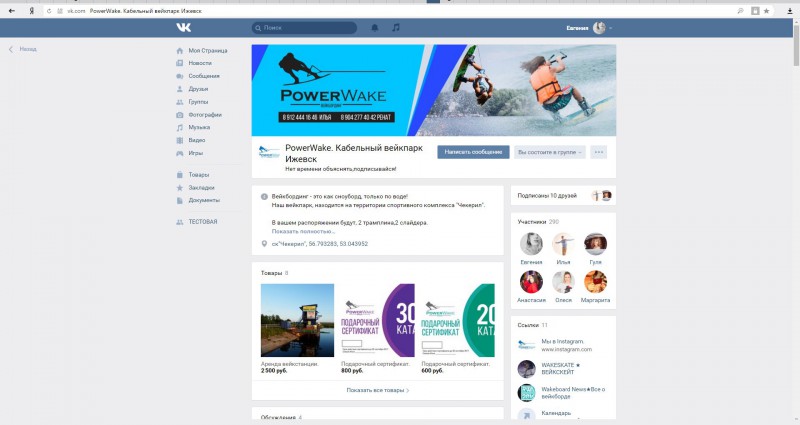Viewport: 800px width, 425px height.
Task: Click the Ссылки 11 section heading
Action: [x=532, y=325]
